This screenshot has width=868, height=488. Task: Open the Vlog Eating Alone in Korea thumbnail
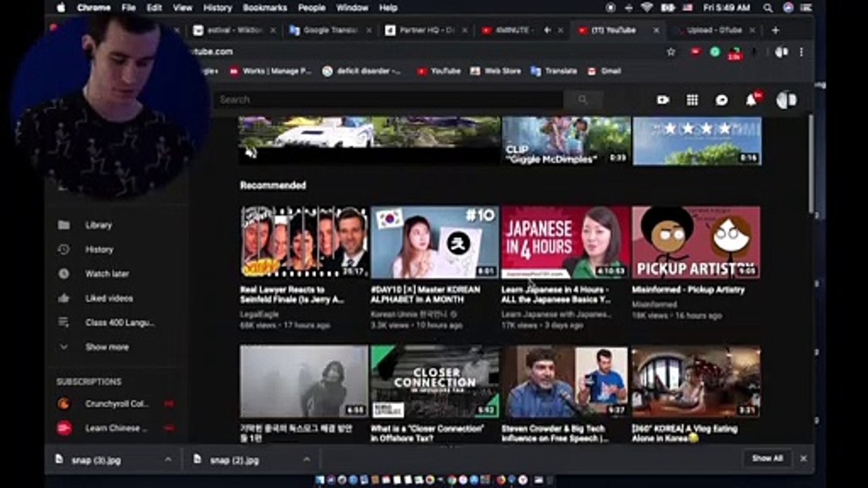[x=696, y=382]
